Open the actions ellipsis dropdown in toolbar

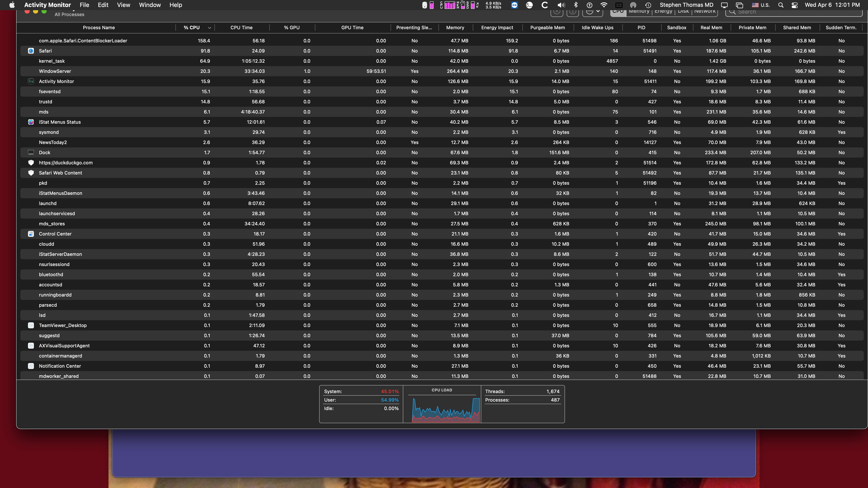pos(593,11)
